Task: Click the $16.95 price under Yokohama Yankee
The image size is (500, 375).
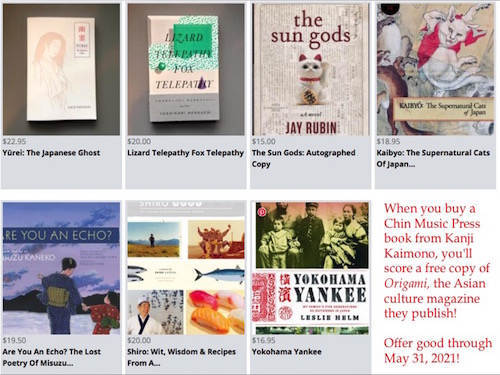Action: [x=264, y=340]
